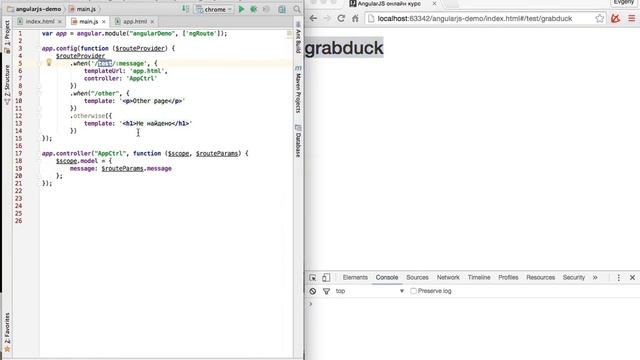Open the Resources DevTools tab

click(x=540, y=278)
